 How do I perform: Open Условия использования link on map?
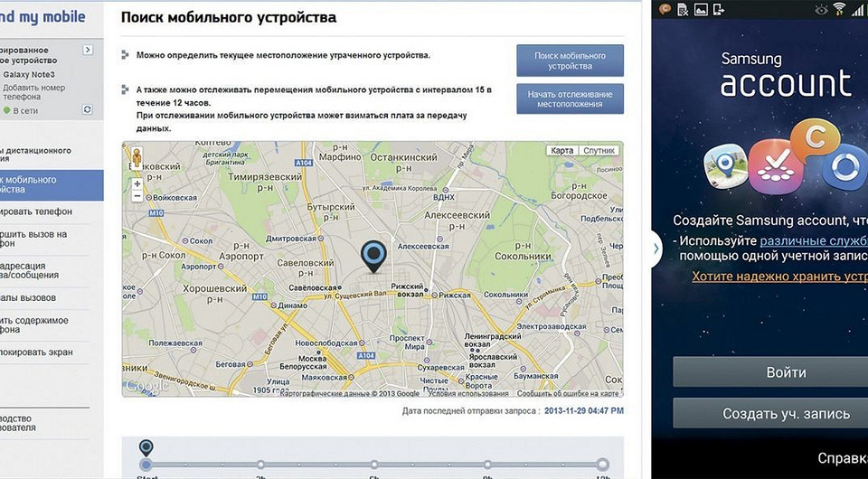(467, 393)
